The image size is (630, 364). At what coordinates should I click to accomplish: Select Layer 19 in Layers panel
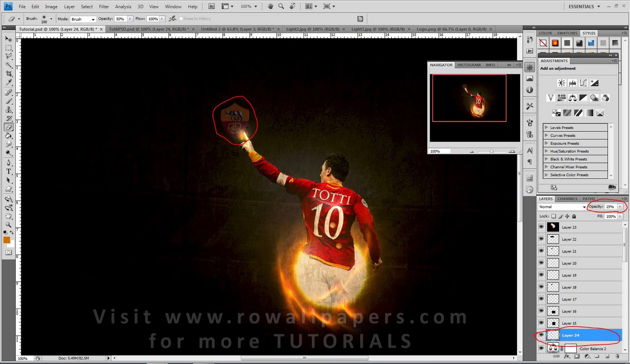[584, 275]
